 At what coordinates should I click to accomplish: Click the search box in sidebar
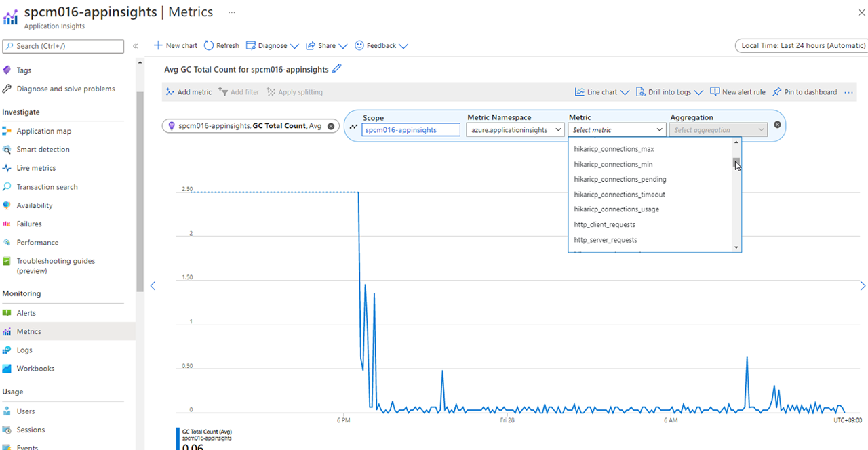pyautogui.click(x=63, y=46)
